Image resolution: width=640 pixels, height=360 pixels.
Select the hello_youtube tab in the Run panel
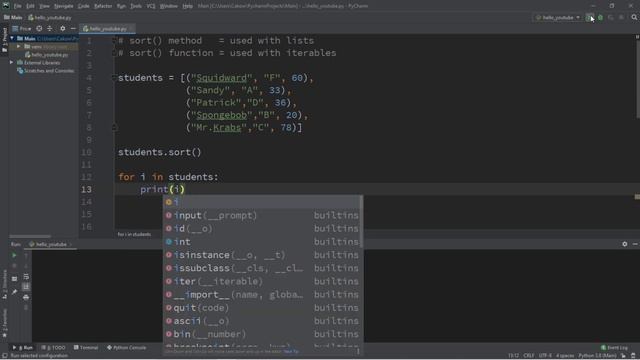[50, 244]
